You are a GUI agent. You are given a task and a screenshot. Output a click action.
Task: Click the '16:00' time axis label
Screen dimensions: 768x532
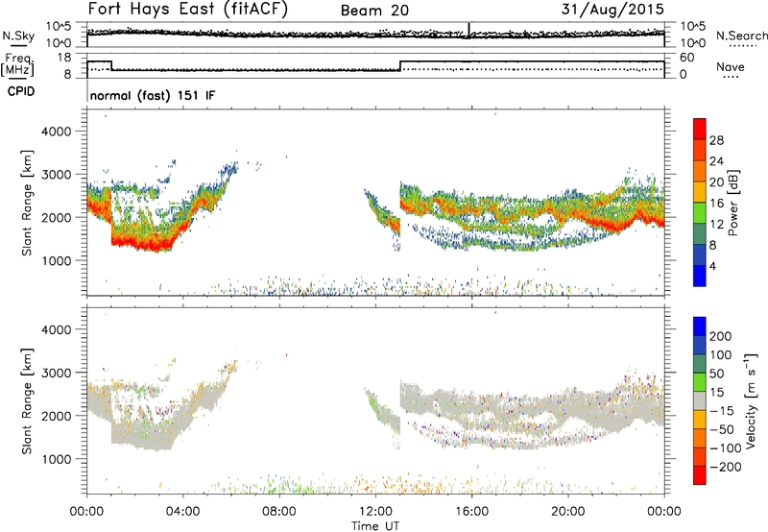tap(471, 512)
